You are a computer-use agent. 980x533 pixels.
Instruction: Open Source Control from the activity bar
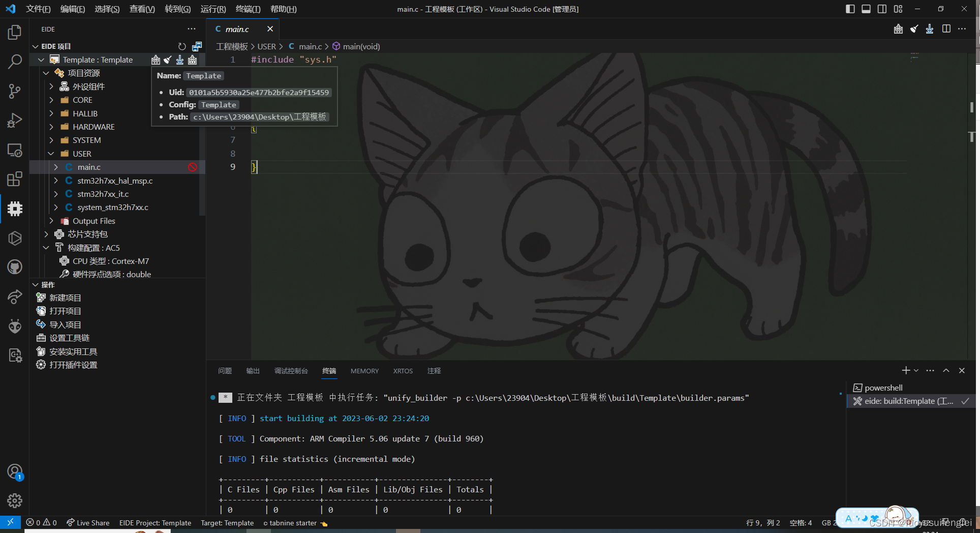pos(14,91)
